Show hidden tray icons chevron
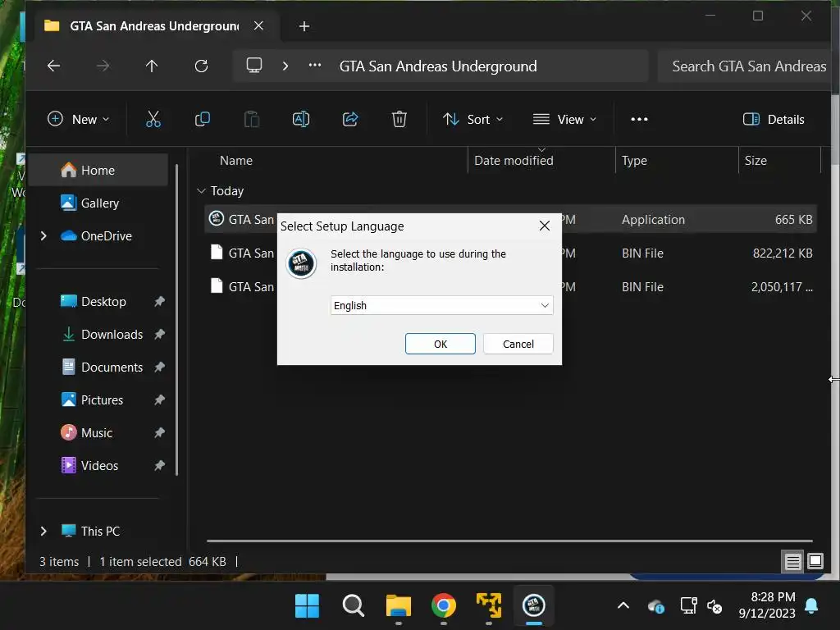 623,606
